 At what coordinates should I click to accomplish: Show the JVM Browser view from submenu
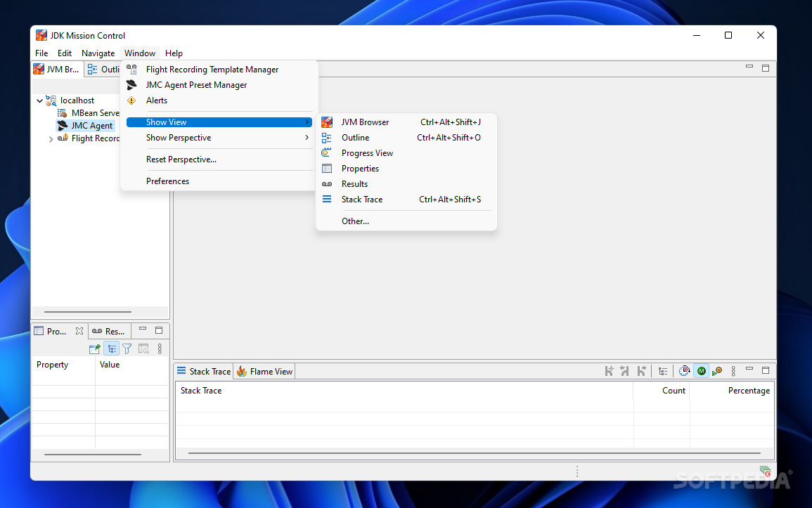pyautogui.click(x=406, y=122)
